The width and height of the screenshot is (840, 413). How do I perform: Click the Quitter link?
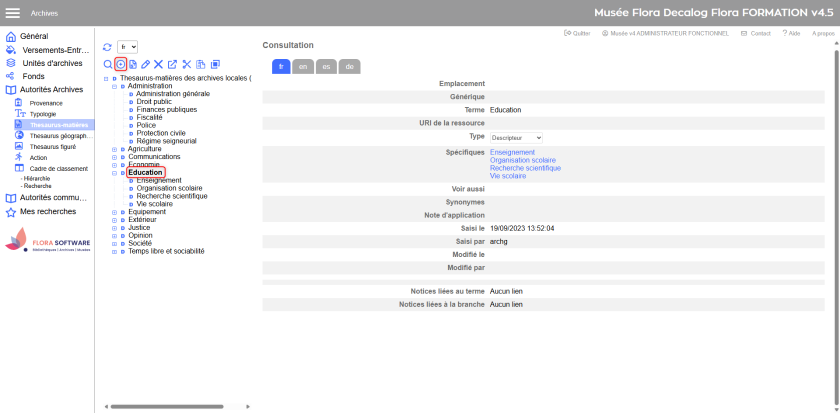pyautogui.click(x=579, y=33)
